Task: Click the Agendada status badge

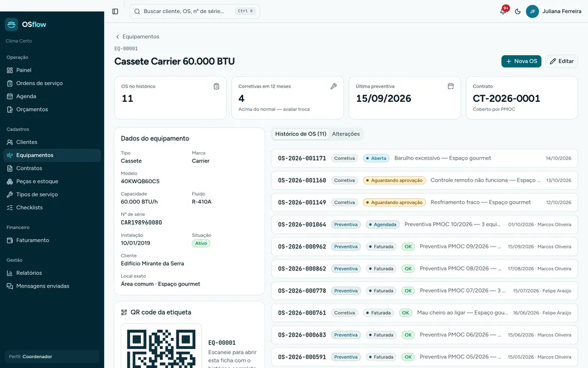Action: [382, 224]
